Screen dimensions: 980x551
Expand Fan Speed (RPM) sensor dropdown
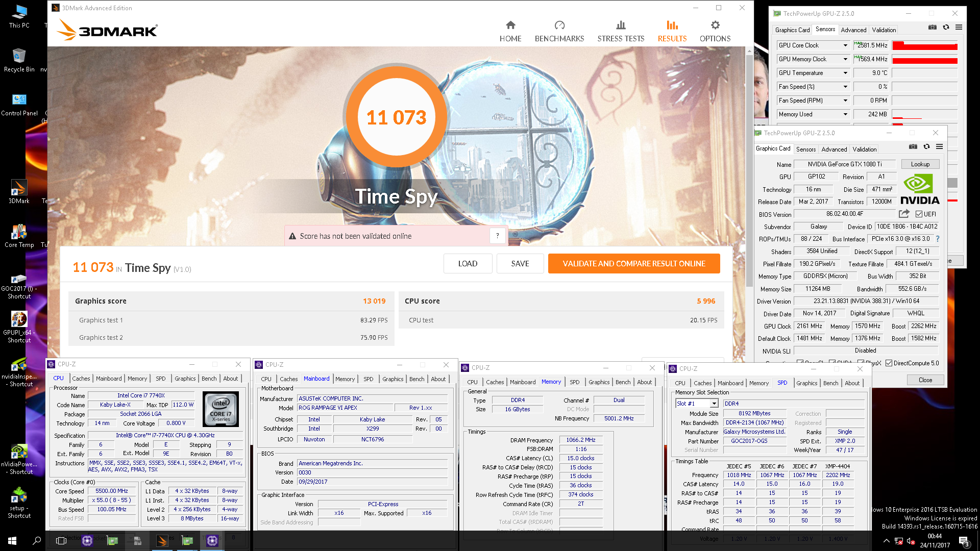(x=845, y=101)
